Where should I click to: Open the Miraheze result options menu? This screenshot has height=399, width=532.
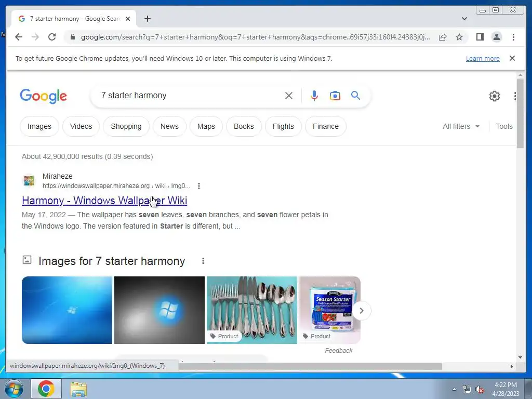coord(199,186)
